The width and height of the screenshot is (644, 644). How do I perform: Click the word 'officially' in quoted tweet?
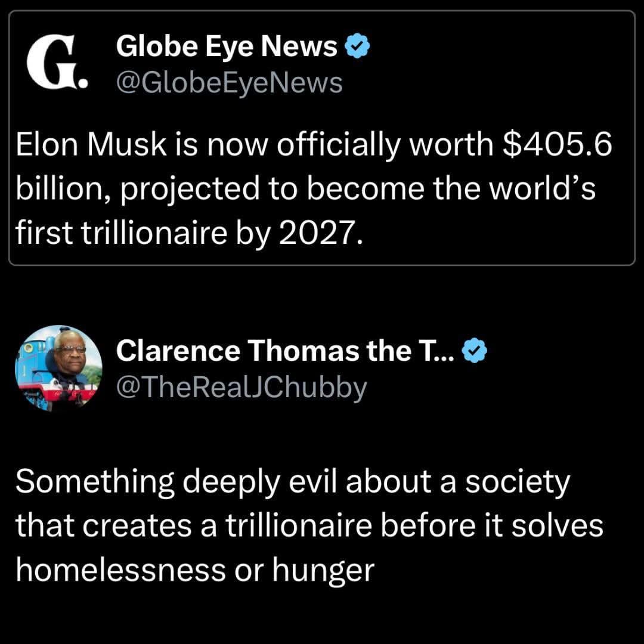click(339, 145)
